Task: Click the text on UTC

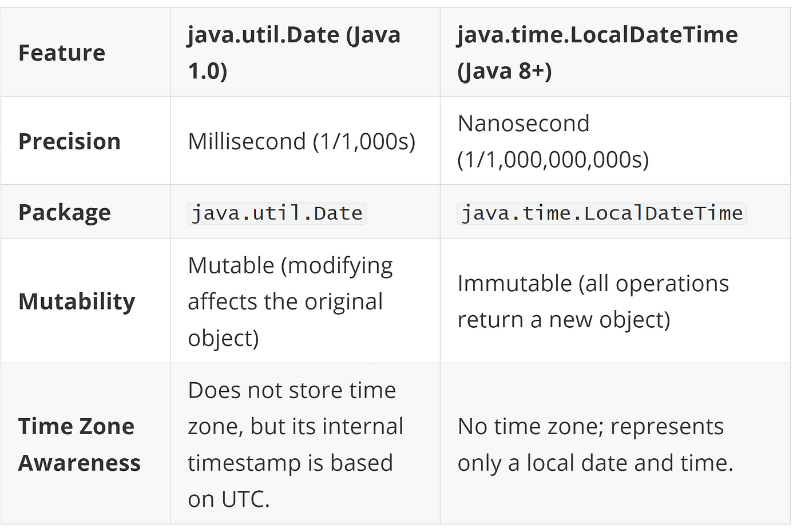Action: (228, 499)
